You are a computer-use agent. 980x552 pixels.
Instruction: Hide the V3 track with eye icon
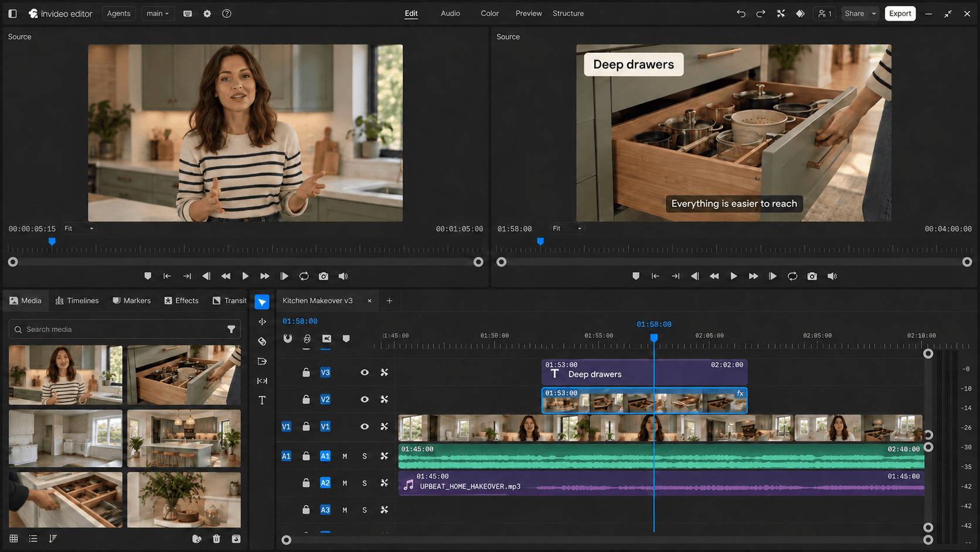pyautogui.click(x=365, y=372)
